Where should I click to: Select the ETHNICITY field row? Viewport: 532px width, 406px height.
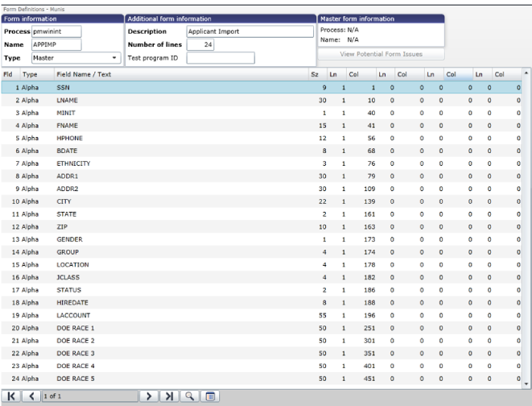262,164
